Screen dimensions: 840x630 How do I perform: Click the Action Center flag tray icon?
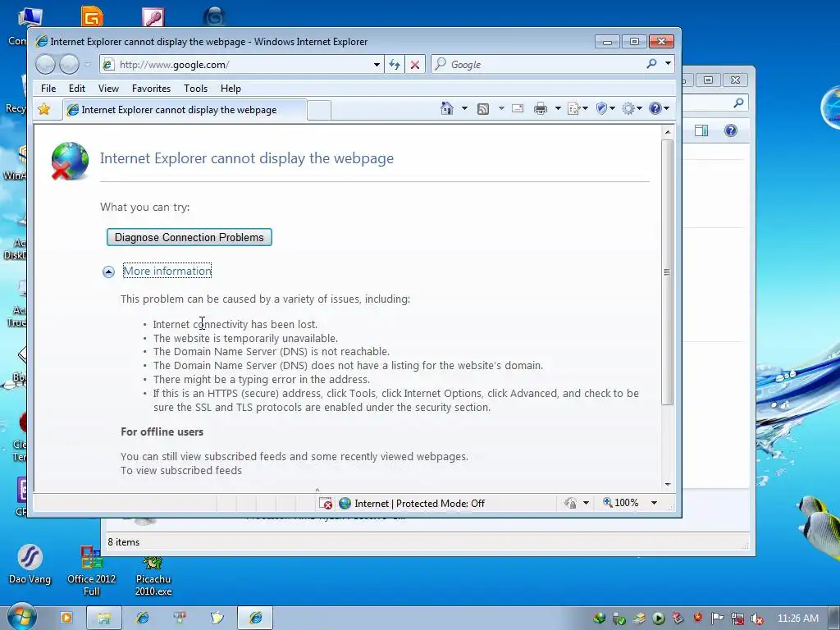(717, 619)
